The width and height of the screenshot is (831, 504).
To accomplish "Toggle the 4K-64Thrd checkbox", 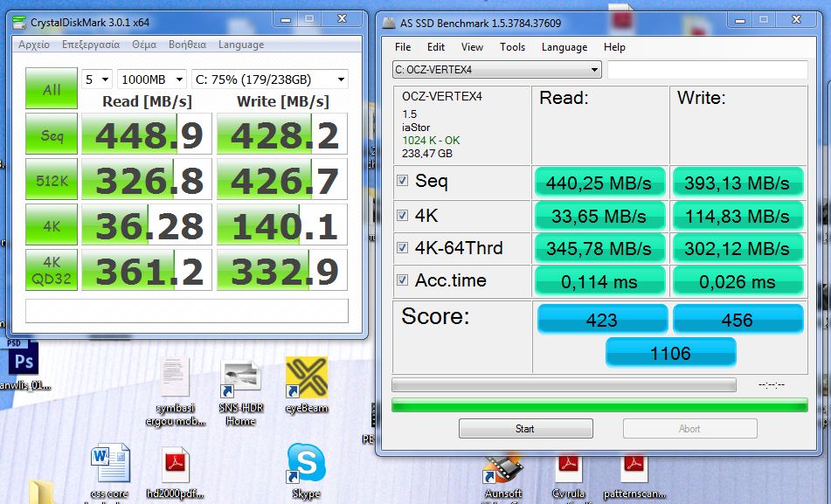I will point(402,247).
